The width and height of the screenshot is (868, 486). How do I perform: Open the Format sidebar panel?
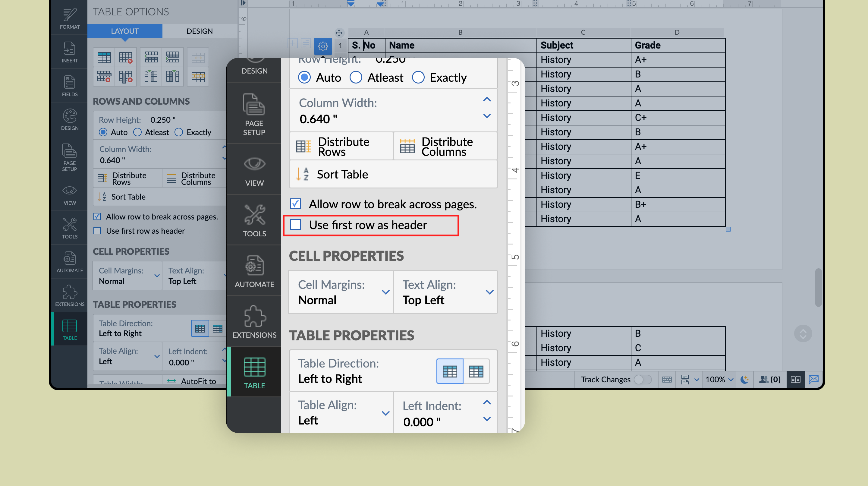(x=70, y=18)
